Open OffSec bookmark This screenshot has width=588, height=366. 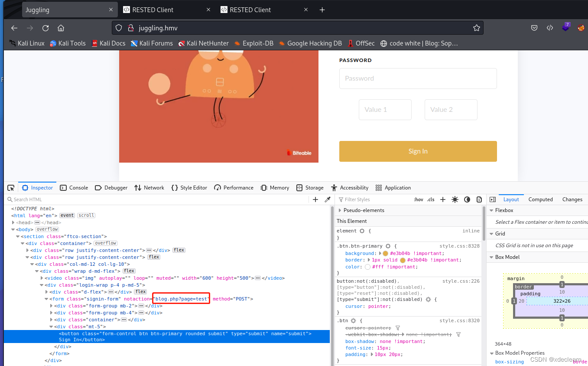point(361,43)
